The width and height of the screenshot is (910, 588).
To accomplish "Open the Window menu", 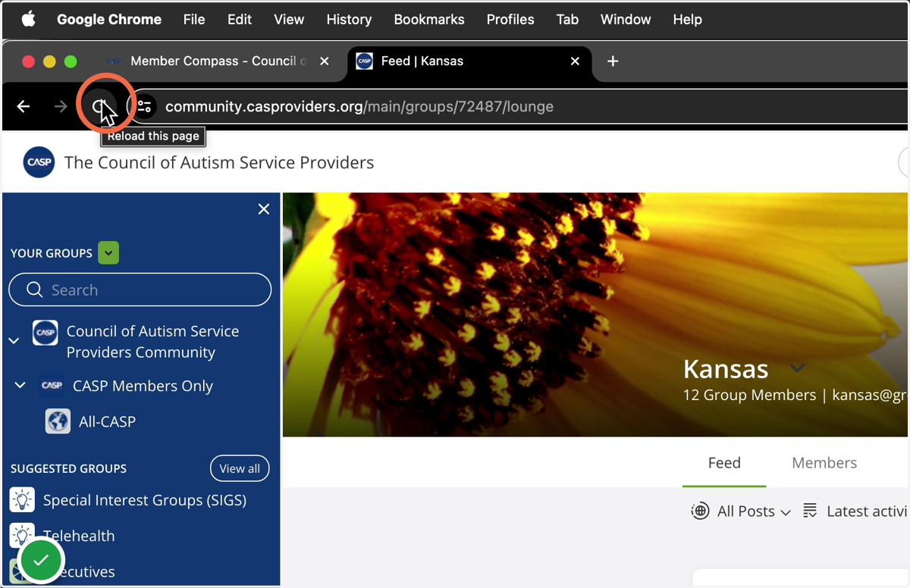I will [x=626, y=20].
